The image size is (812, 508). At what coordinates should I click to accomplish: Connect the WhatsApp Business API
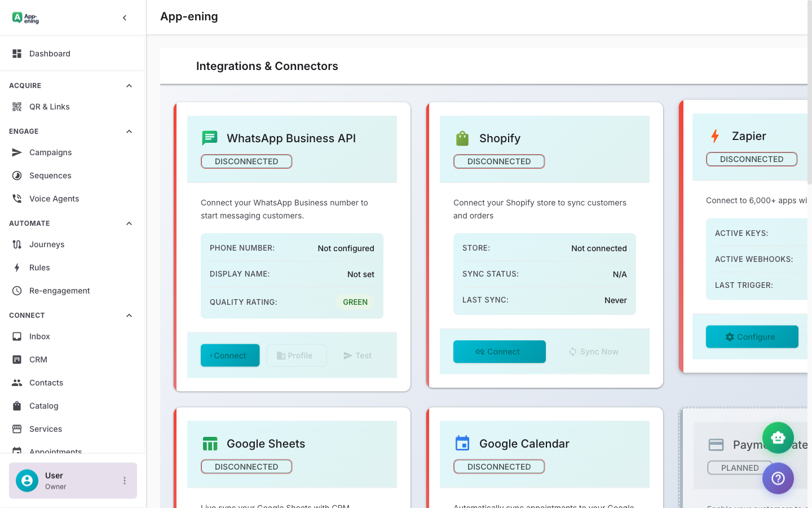pyautogui.click(x=230, y=355)
